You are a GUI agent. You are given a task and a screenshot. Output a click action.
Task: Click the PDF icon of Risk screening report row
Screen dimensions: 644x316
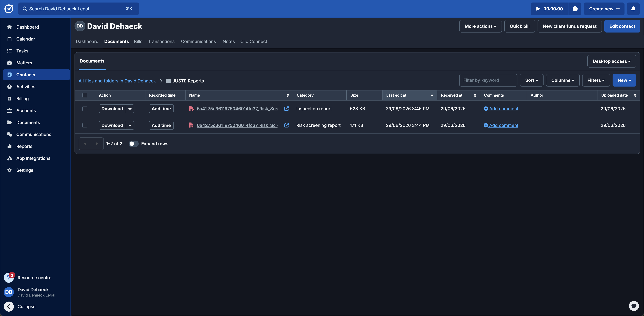191,125
